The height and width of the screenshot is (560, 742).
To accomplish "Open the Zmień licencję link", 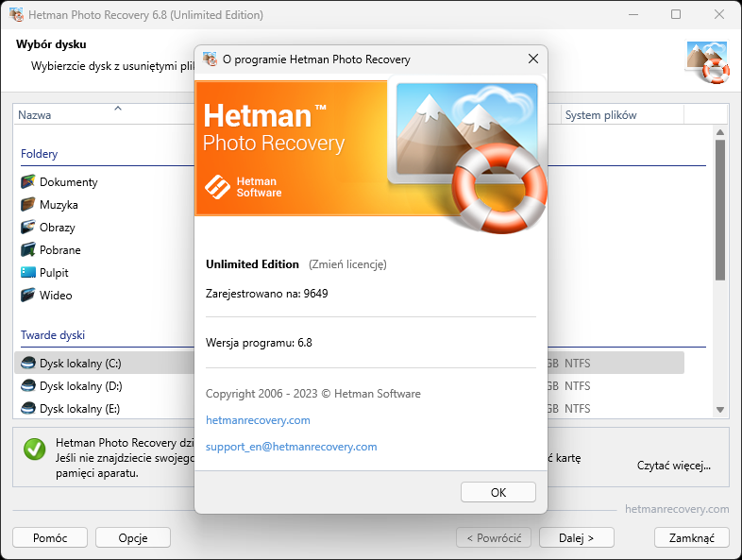I will click(347, 264).
